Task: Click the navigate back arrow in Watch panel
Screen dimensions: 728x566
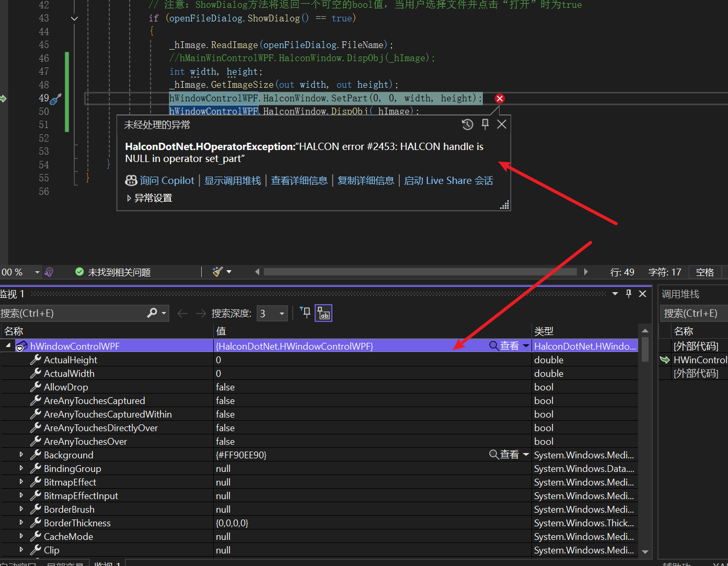Action: coord(182,313)
